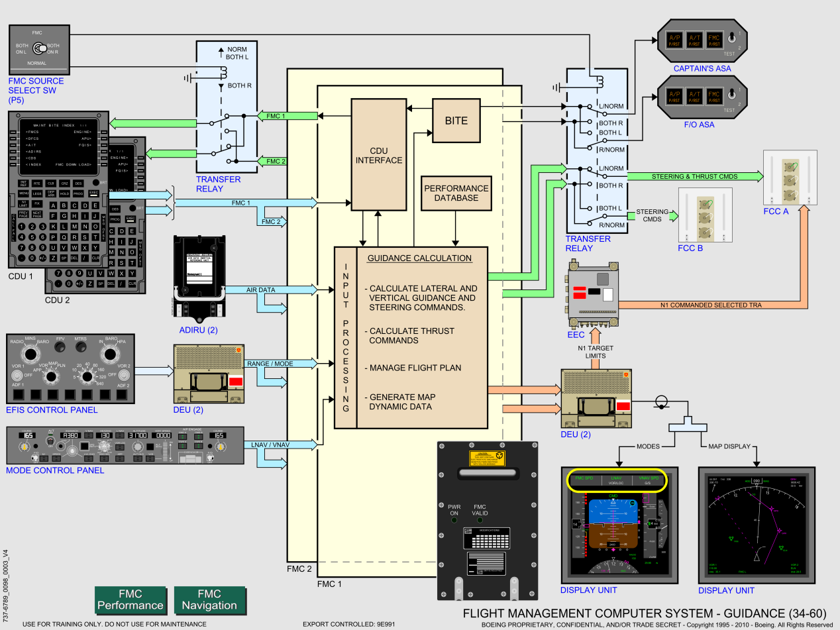Click the EFIS CONTROL PANEL label
The height and width of the screenshot is (630, 840).
pyautogui.click(x=52, y=409)
